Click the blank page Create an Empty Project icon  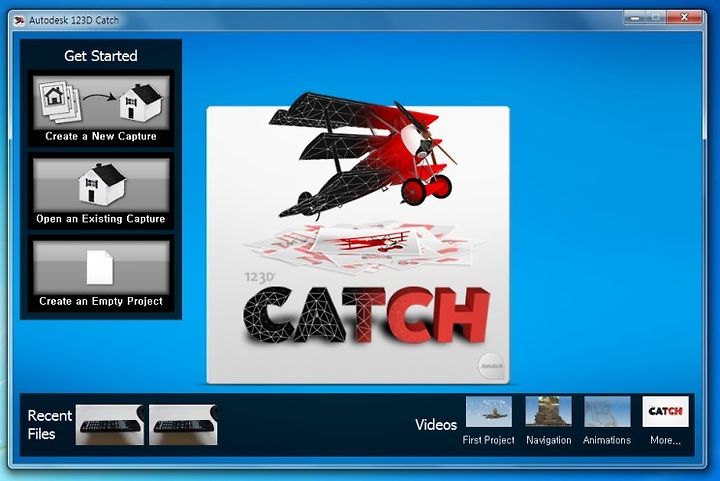[x=101, y=267]
